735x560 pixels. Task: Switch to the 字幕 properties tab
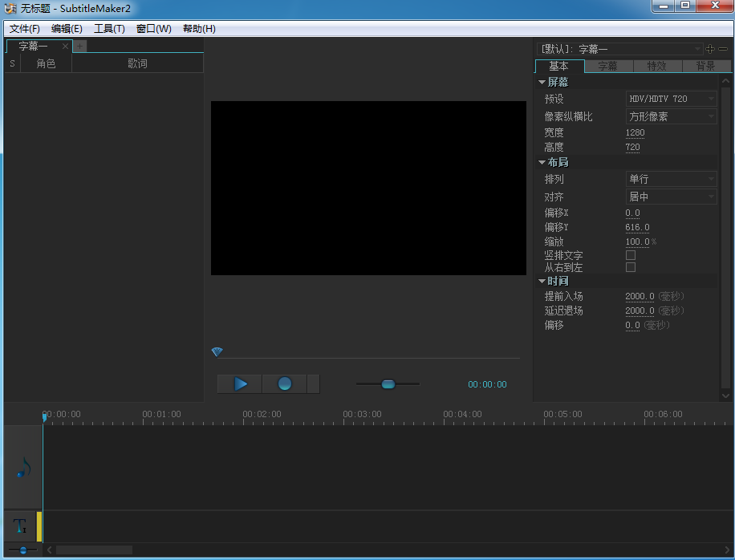[x=608, y=66]
